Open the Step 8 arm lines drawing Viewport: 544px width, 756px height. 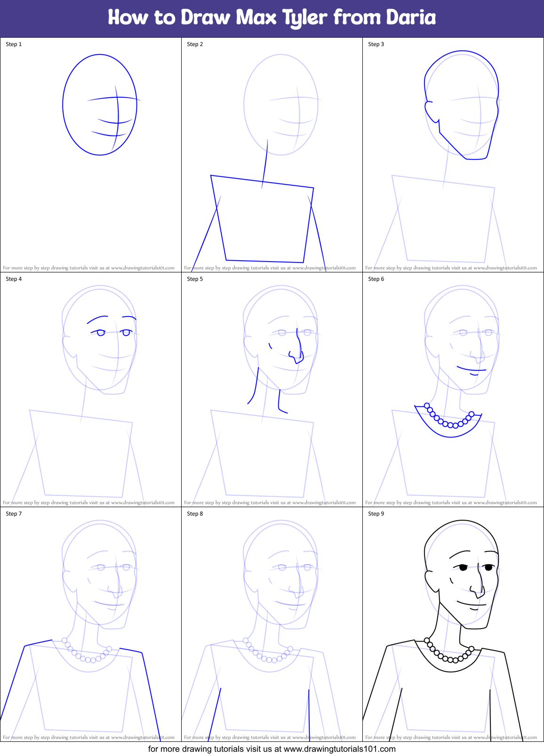260,715
